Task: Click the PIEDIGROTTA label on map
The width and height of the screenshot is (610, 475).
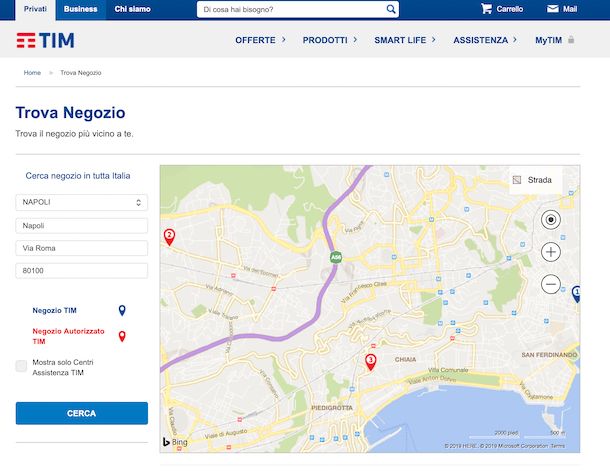Action: point(332,408)
